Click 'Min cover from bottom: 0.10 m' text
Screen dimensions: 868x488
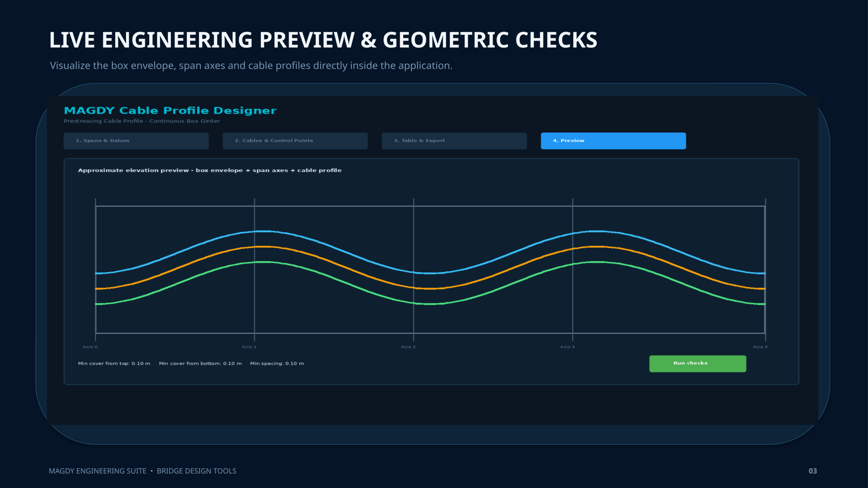point(200,364)
